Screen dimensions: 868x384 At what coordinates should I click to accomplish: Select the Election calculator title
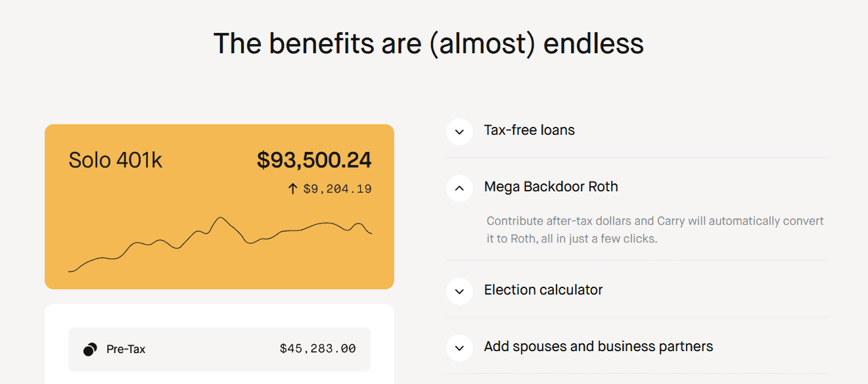(x=543, y=290)
